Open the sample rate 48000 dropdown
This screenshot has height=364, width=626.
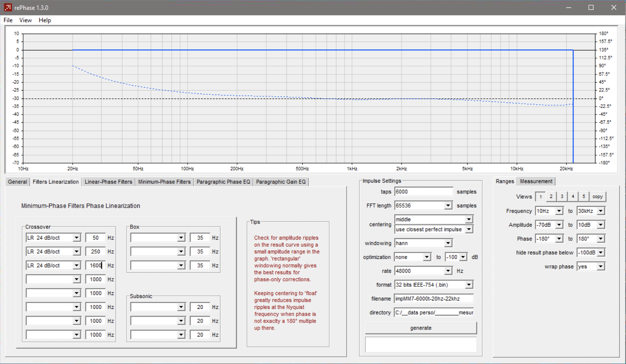[x=448, y=271]
